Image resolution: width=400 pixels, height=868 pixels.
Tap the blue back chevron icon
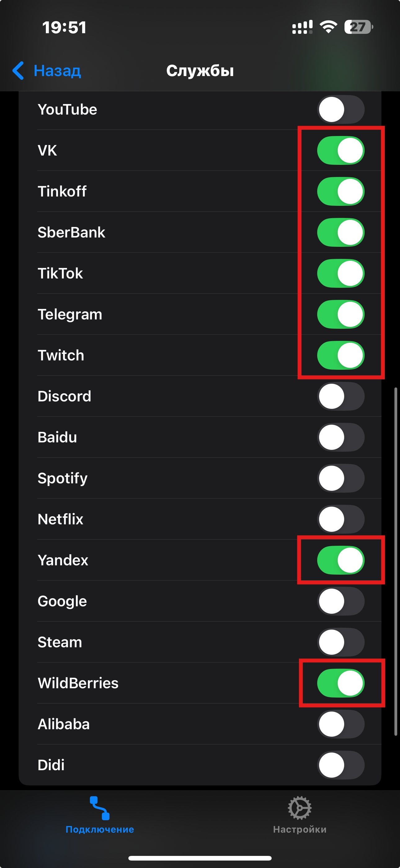[x=18, y=70]
